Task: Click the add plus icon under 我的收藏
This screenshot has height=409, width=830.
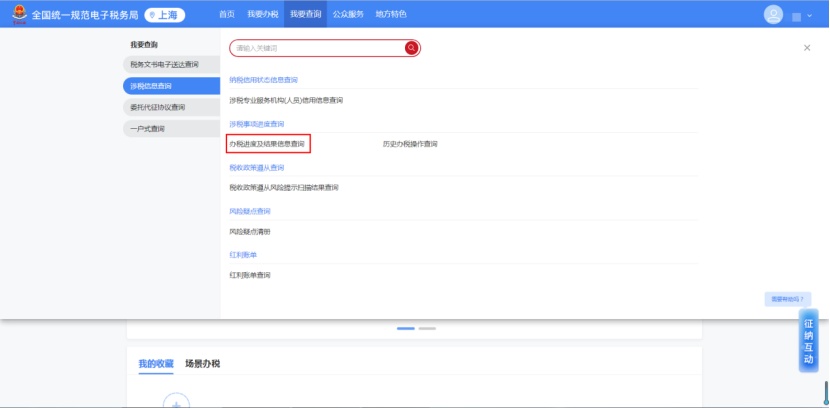Action: tap(176, 402)
